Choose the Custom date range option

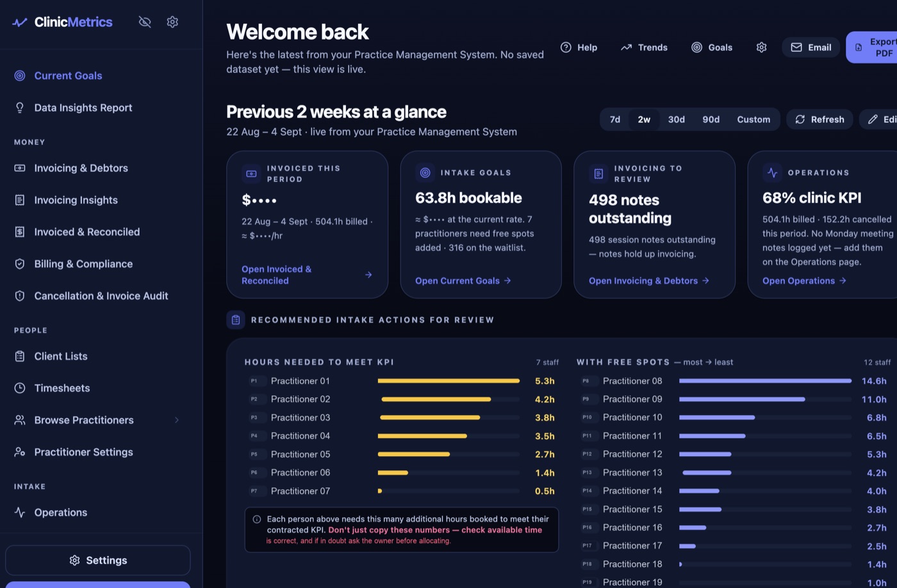tap(753, 120)
